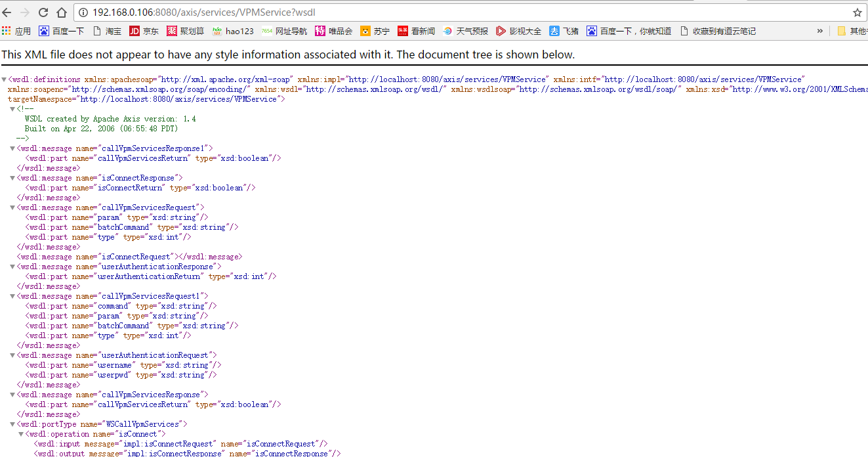Click the part named userpwd line
This screenshot has height=457, width=868.
tap(121, 375)
